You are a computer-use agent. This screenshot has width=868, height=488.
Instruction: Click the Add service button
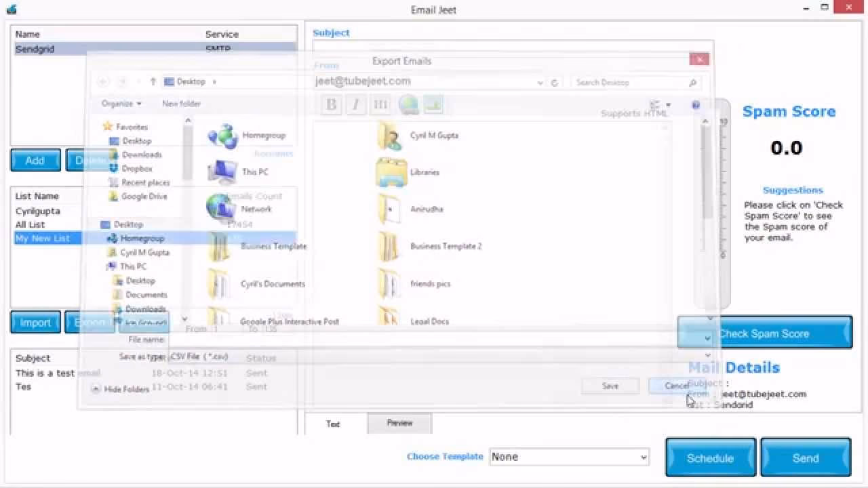tap(35, 160)
